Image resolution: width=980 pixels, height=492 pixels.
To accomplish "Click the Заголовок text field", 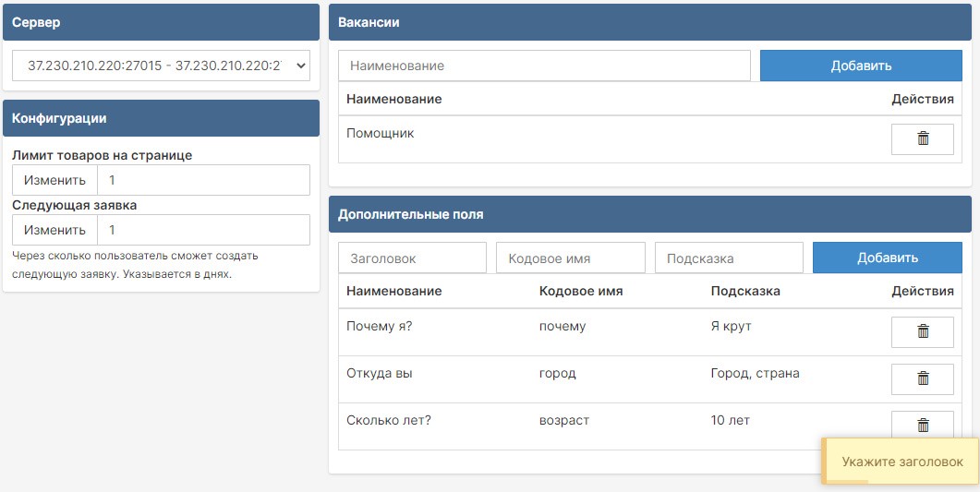I will pos(412,258).
